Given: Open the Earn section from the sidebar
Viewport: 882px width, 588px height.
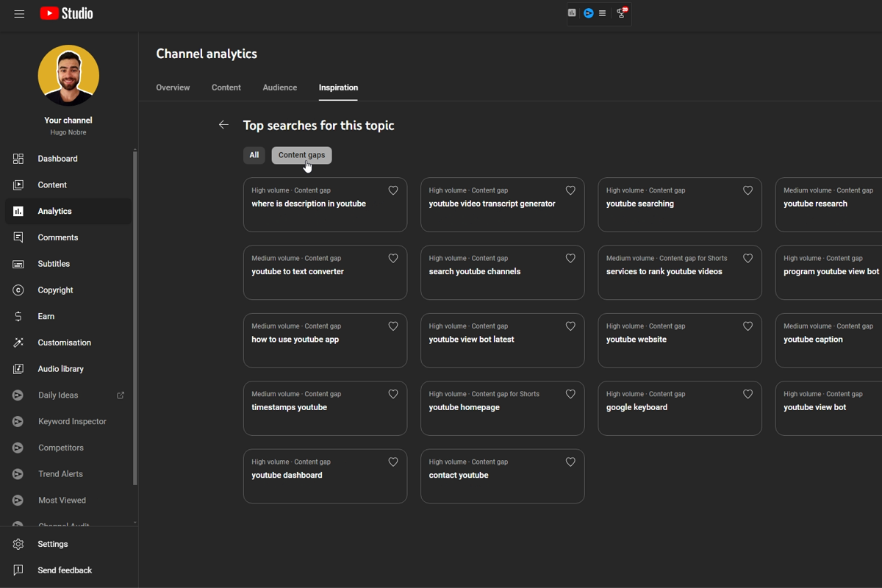Looking at the screenshot, I should click(18, 316).
